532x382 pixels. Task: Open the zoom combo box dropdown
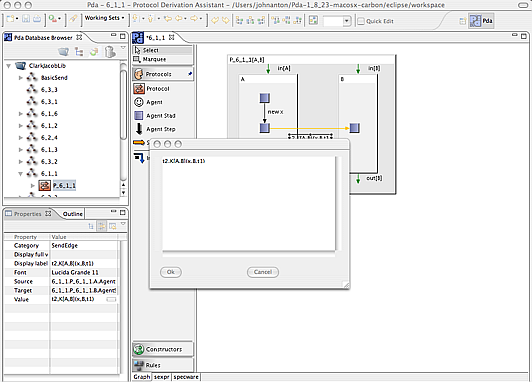(x=346, y=21)
